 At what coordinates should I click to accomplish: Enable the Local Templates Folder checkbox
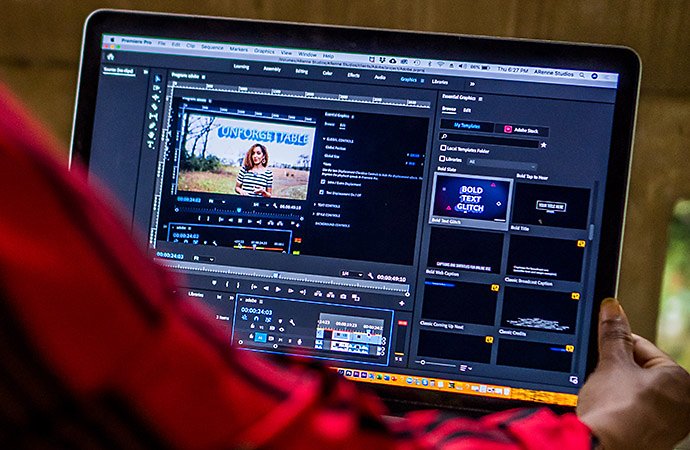443,148
